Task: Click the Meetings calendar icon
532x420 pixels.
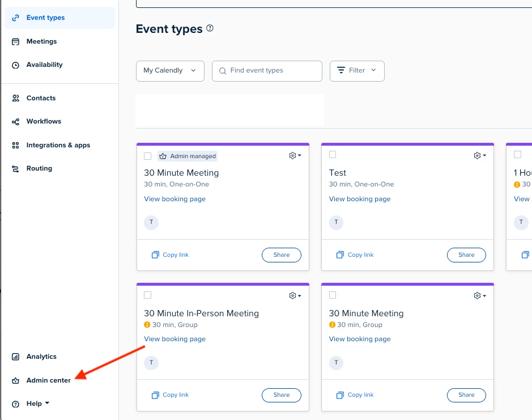Action: coord(16,41)
